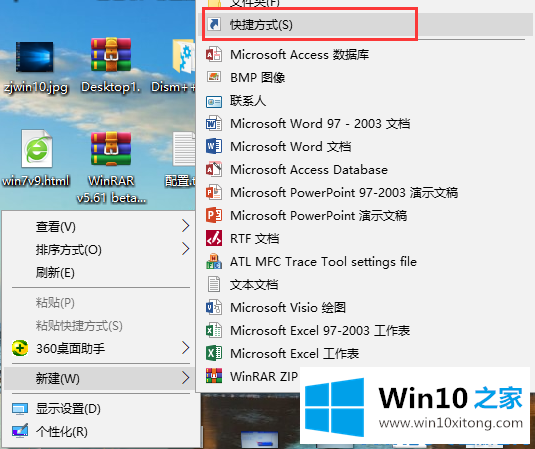Select the 配置 text file desktop icon
The image size is (535, 449).
pos(184,149)
